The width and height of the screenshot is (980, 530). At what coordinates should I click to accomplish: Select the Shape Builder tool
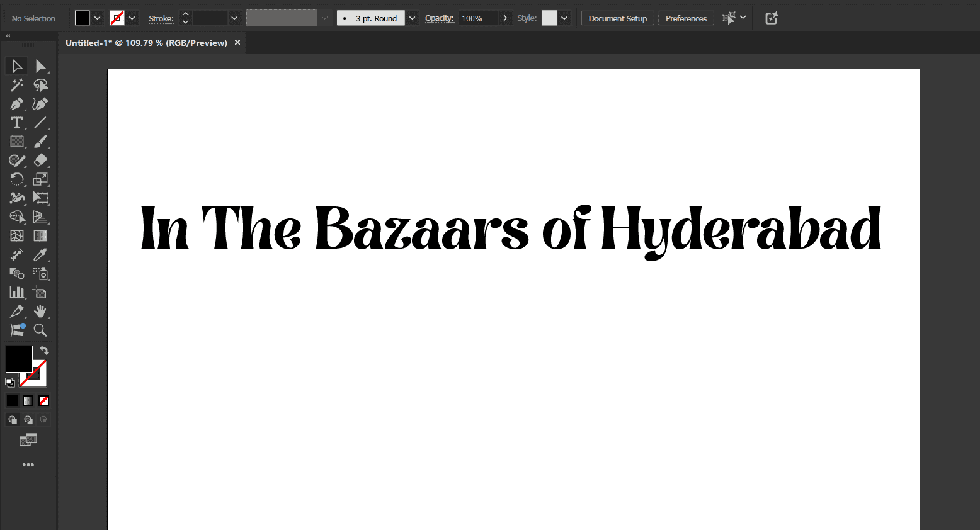(17, 217)
